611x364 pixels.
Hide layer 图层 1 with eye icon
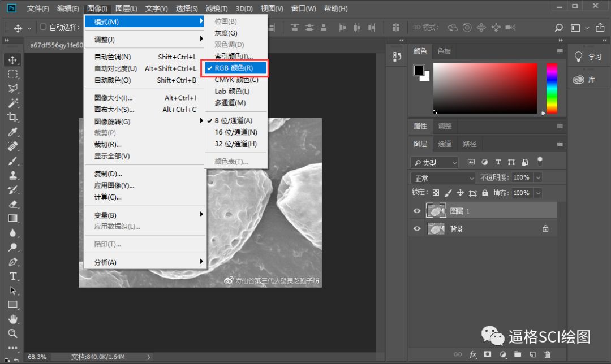click(x=416, y=211)
